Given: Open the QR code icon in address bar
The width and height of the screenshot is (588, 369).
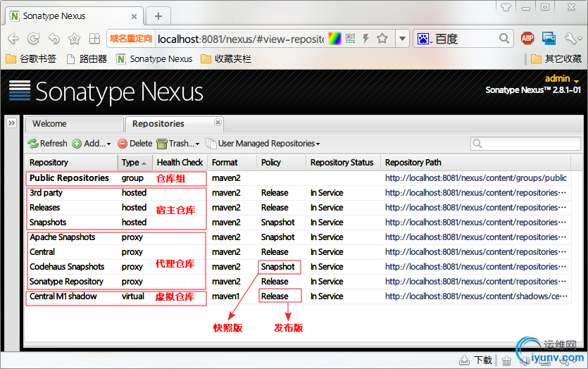Looking at the screenshot, I should (350, 39).
